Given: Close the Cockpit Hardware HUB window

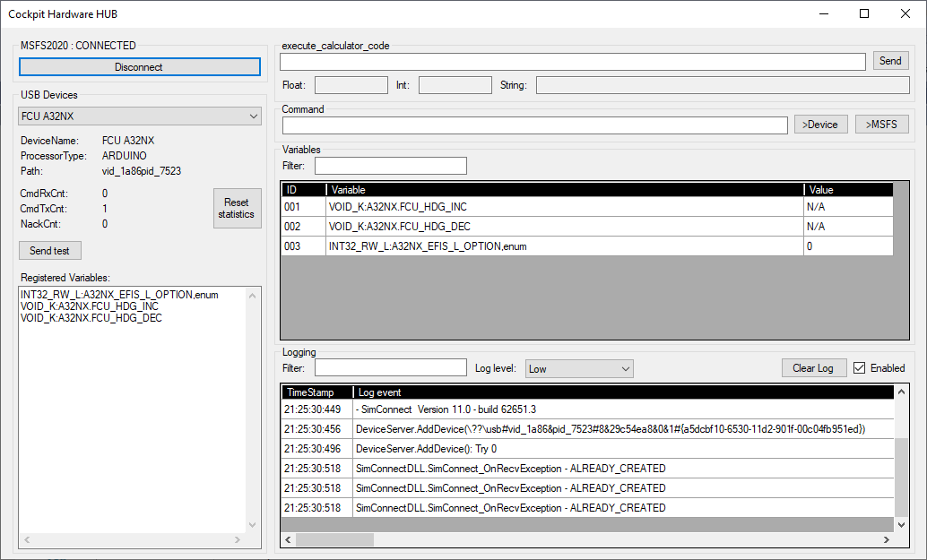Looking at the screenshot, I should click(x=905, y=13).
